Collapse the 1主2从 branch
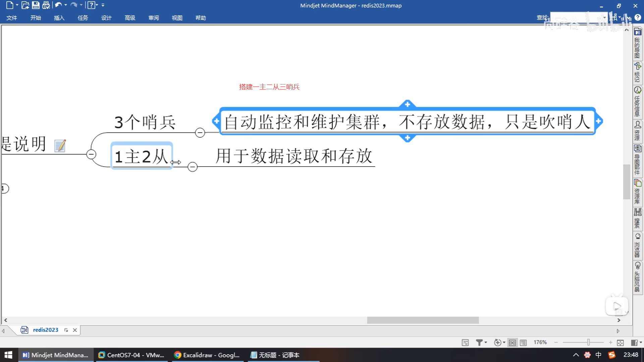The height and width of the screenshot is (362, 644). (192, 167)
